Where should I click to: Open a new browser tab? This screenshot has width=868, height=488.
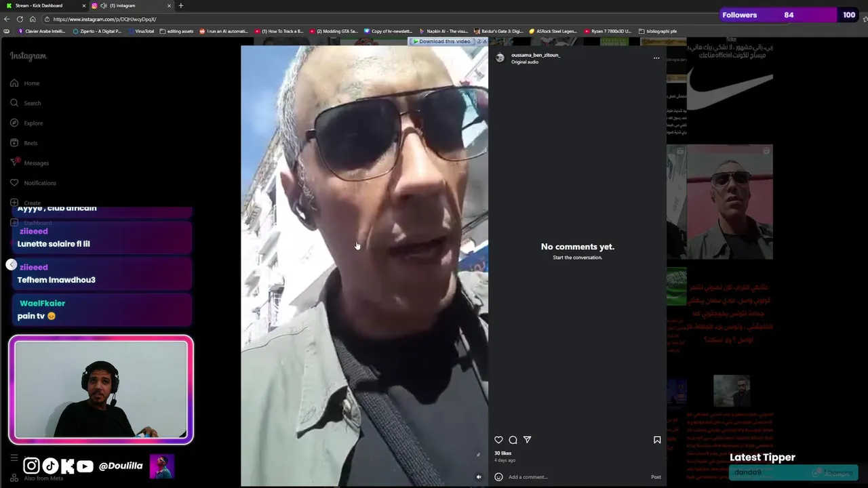pyautogui.click(x=180, y=5)
